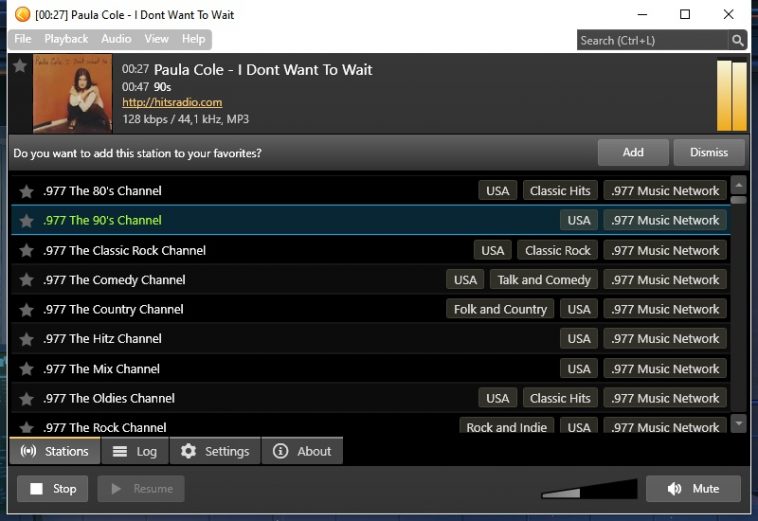758x521 pixels.
Task: Click the Rock and Indie genre tag
Action: click(507, 425)
